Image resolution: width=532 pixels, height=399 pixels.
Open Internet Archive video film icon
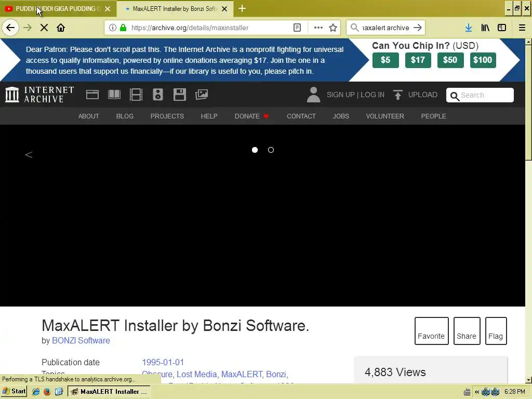pos(136,95)
